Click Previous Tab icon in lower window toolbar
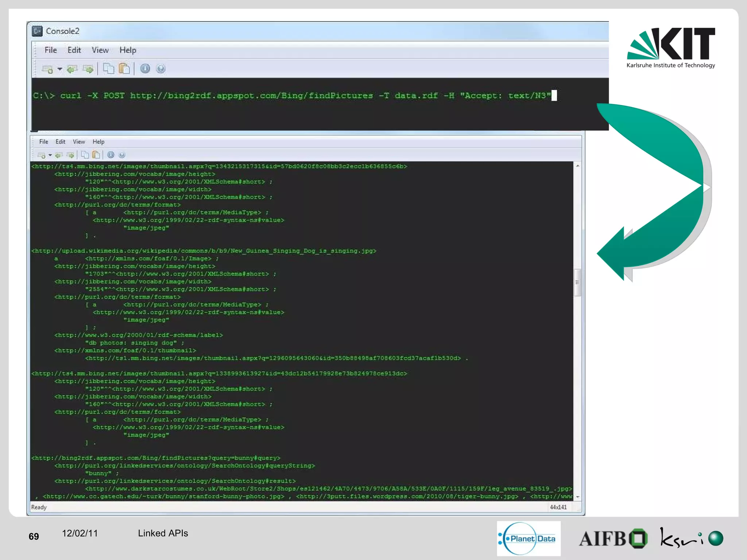The height and width of the screenshot is (560, 747). 59,155
